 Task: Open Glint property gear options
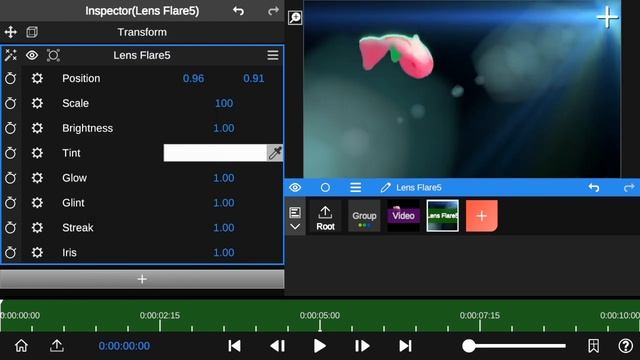pos(37,203)
